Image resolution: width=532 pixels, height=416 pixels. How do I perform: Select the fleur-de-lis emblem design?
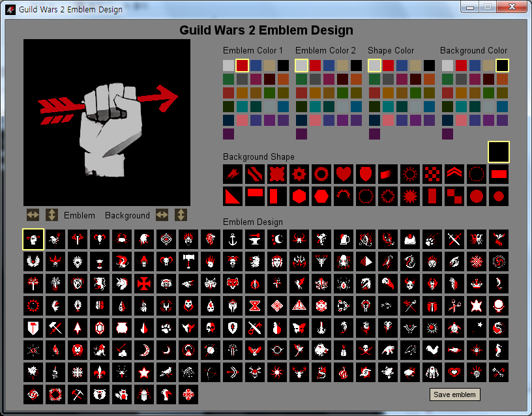100,372
